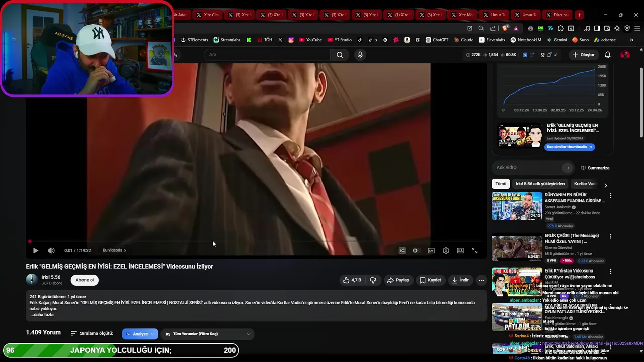
Task: Click vidIQ 272K stat in header
Action: (473, 55)
